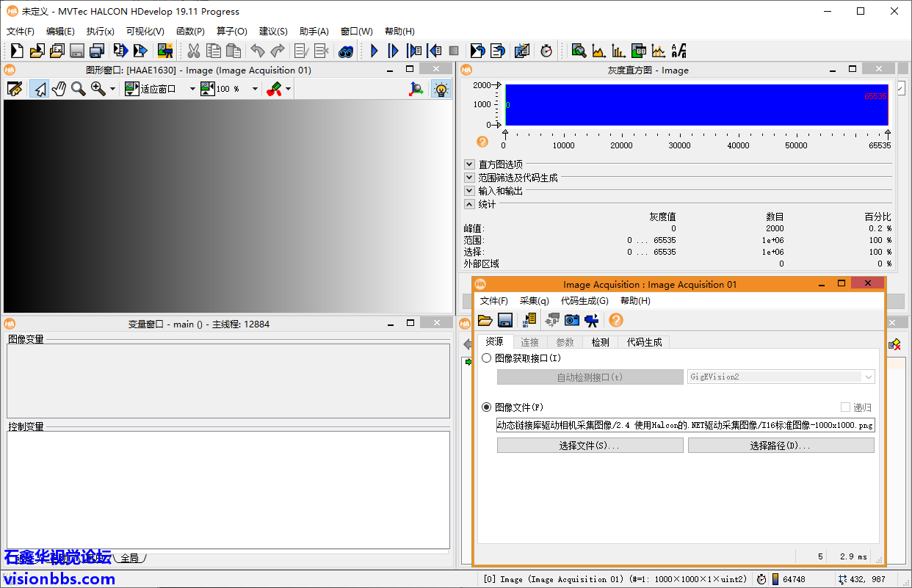Open the 可视化(V) menu
Image resolution: width=912 pixels, height=588 pixels.
click(145, 32)
